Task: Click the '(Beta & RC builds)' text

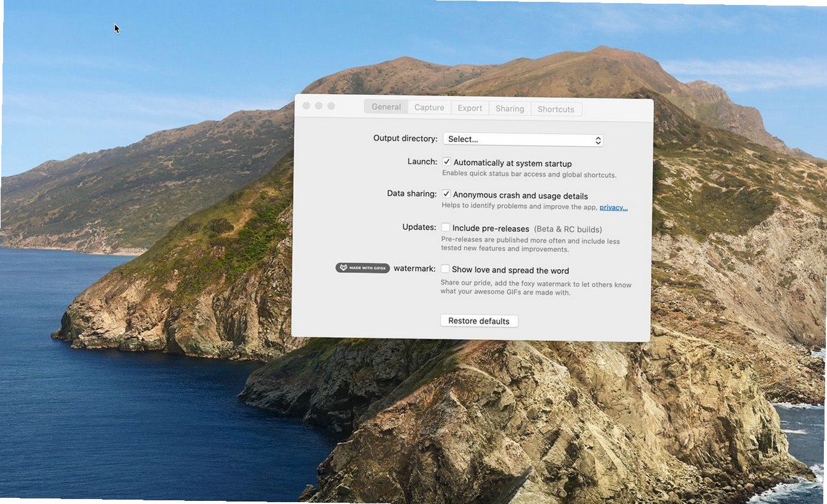Action: tap(568, 229)
